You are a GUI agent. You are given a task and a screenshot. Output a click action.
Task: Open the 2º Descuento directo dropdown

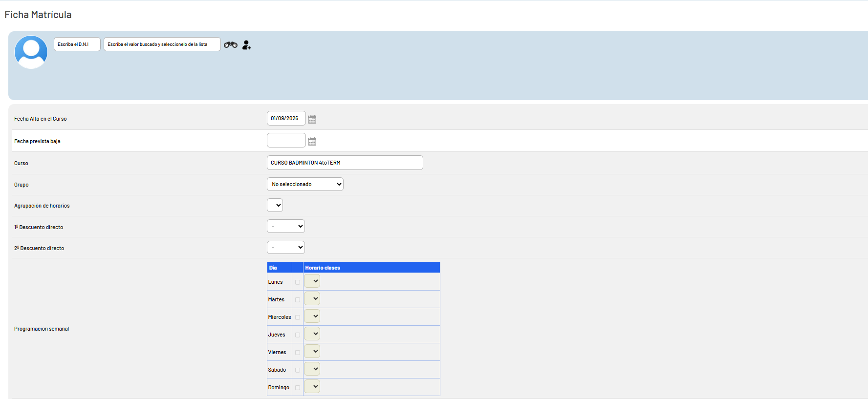[x=286, y=247]
